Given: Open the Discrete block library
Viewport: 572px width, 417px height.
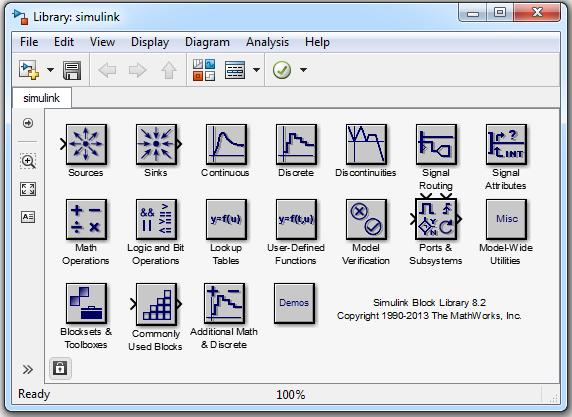Looking at the screenshot, I should point(296,144).
